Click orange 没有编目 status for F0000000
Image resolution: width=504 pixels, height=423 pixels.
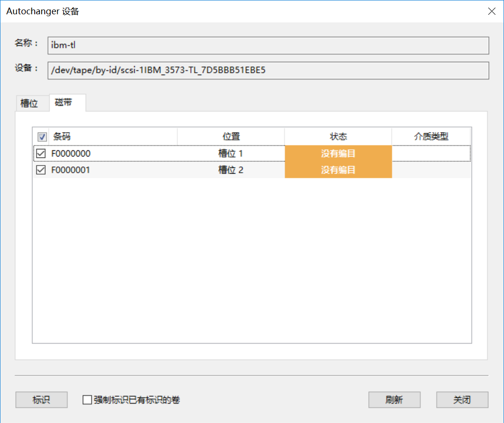point(338,154)
